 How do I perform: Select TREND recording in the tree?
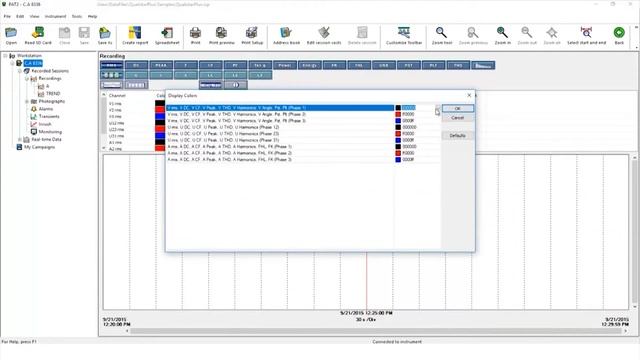[53, 93]
